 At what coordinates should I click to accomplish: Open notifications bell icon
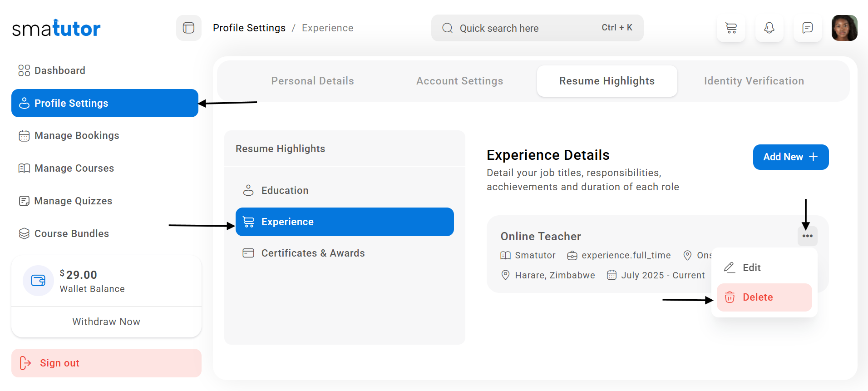tap(769, 28)
